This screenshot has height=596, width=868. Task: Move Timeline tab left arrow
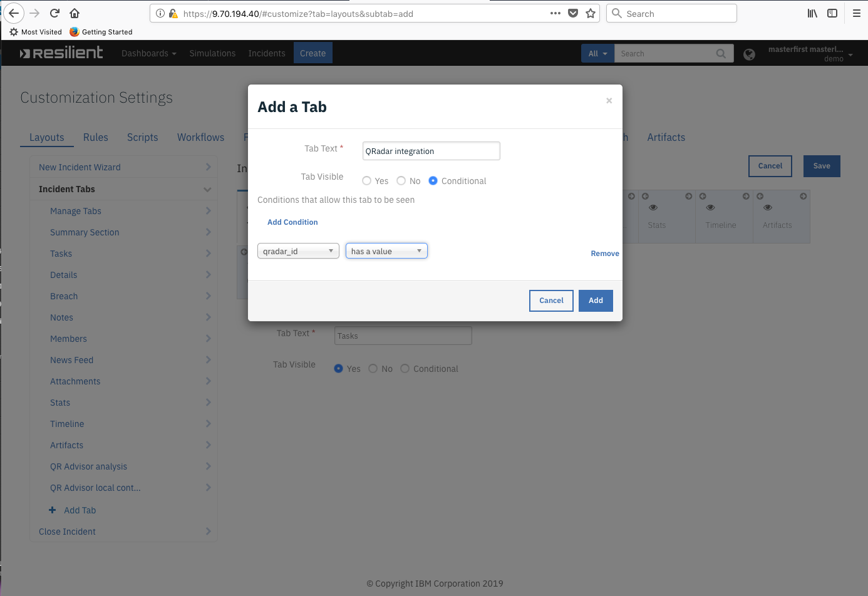click(x=703, y=197)
